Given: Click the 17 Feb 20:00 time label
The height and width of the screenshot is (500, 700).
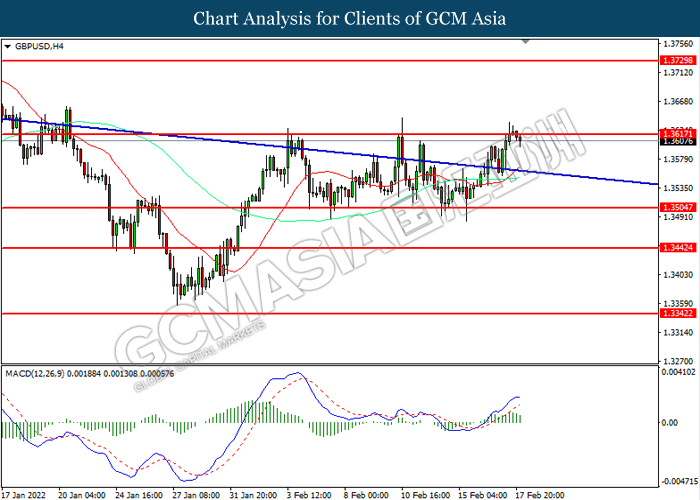Looking at the screenshot, I should pos(539,495).
